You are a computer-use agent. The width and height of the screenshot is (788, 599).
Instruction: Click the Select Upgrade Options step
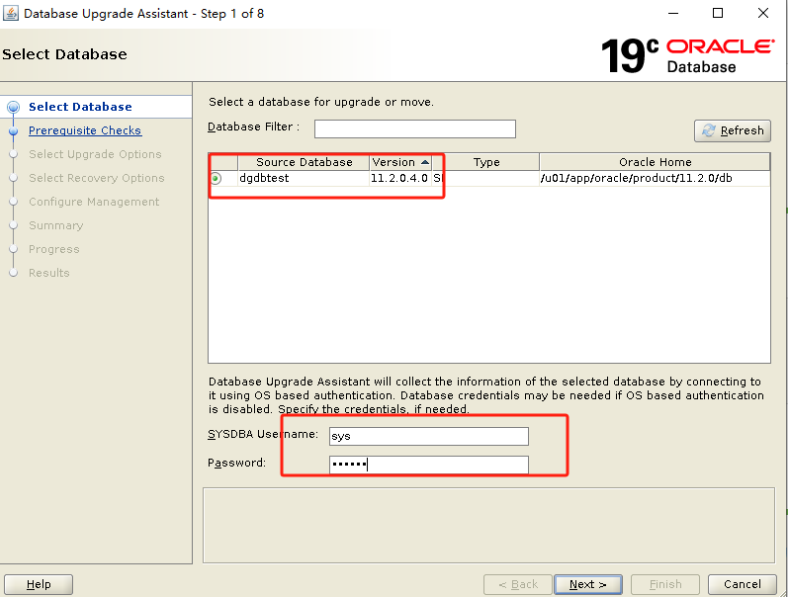point(94,154)
